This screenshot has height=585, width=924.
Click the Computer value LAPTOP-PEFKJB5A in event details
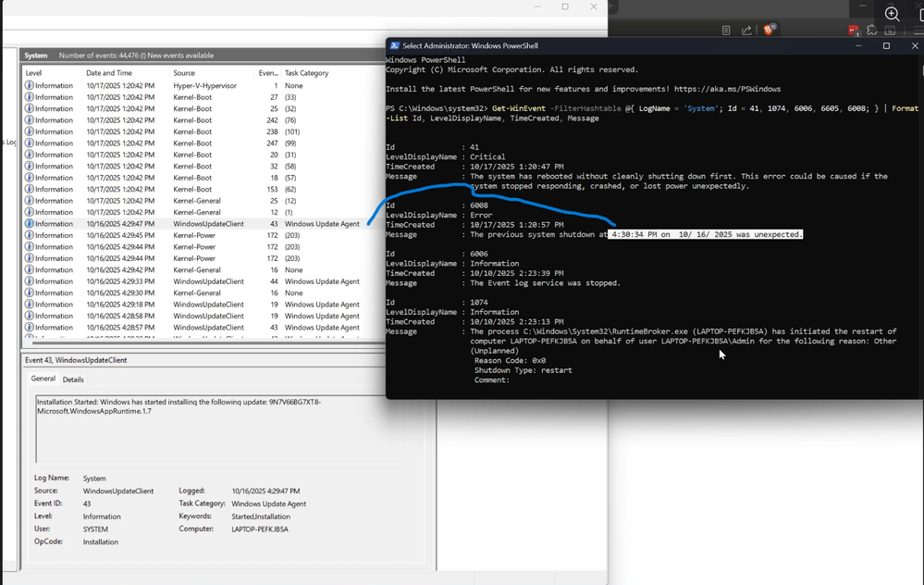(260, 529)
